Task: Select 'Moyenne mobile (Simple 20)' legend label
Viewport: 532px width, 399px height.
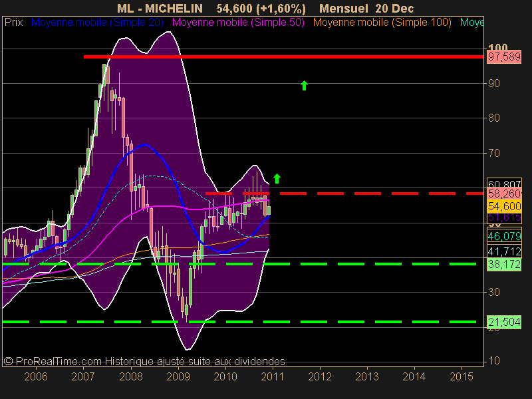Action: [x=97, y=23]
